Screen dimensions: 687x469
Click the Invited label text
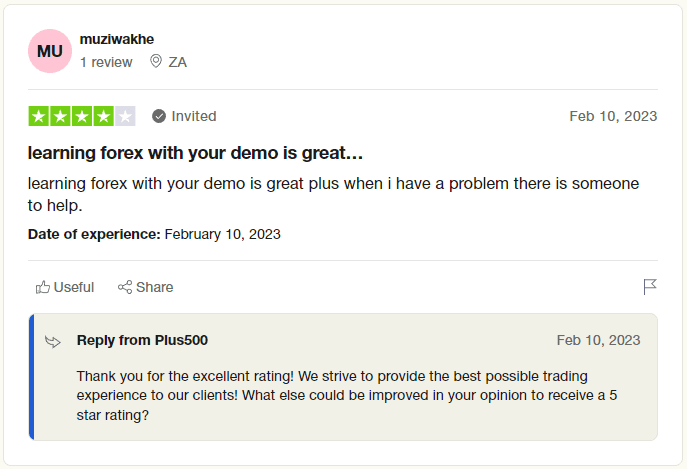pyautogui.click(x=194, y=116)
